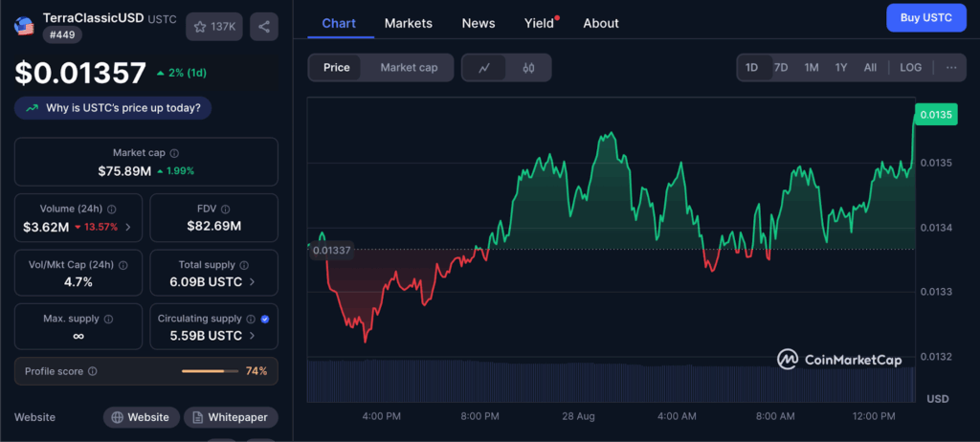This screenshot has width=980, height=442.
Task: Select the 7D time range
Action: 781,68
